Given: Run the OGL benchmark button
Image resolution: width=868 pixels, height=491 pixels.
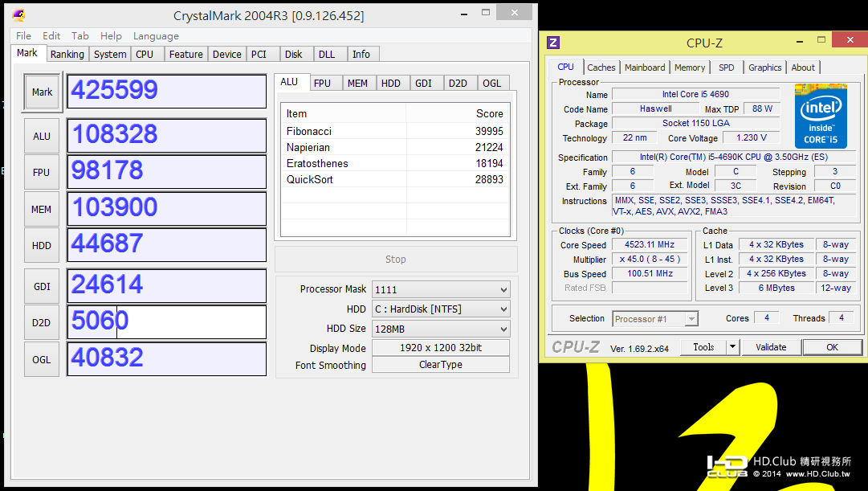Looking at the screenshot, I should 42,360.
